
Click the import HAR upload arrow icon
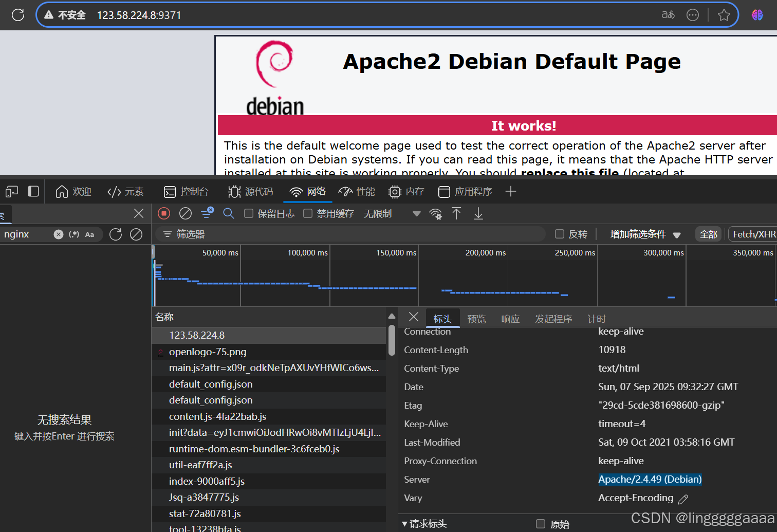[x=456, y=213]
